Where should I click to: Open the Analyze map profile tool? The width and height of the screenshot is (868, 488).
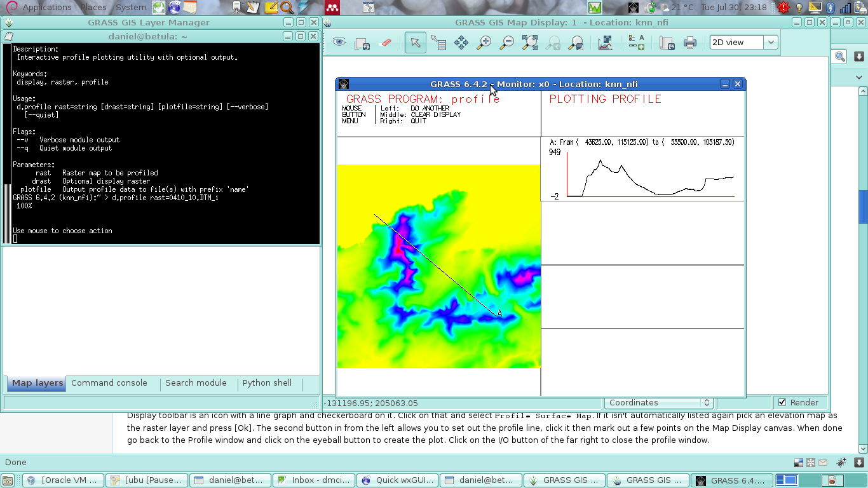[605, 43]
